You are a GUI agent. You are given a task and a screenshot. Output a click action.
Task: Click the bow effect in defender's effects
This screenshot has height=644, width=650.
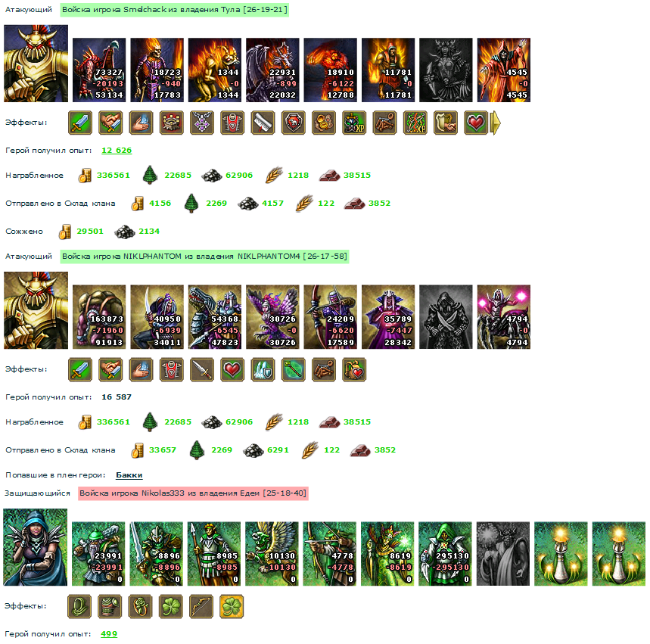tap(201, 606)
